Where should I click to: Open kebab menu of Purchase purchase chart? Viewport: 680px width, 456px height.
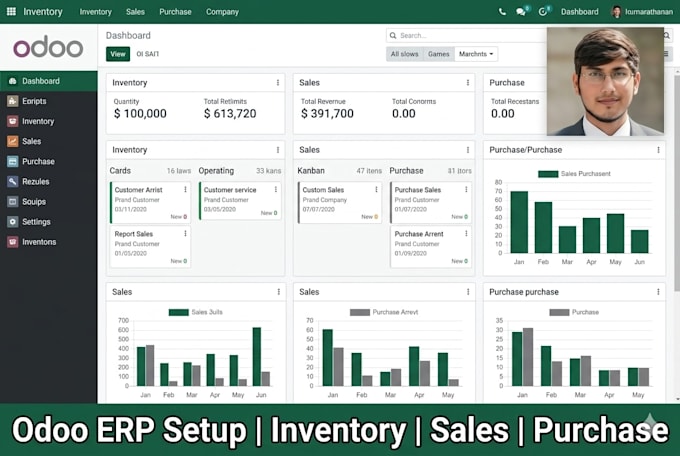tap(658, 292)
